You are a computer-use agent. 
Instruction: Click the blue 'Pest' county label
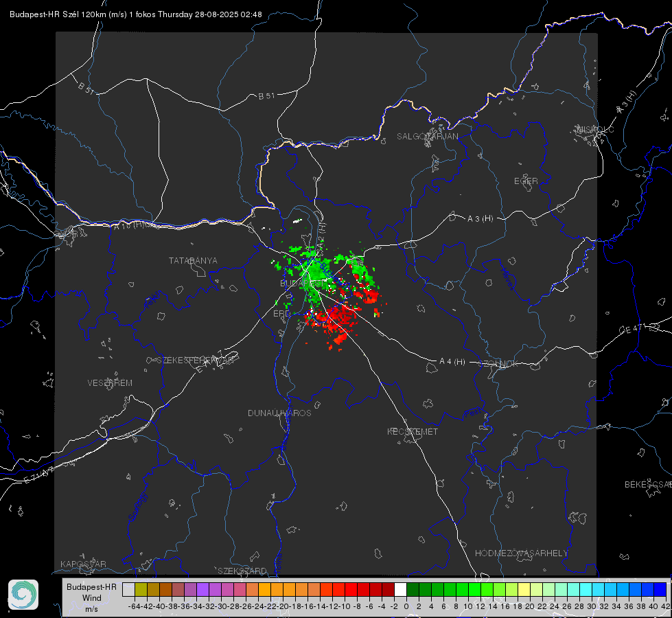coord(472,414)
